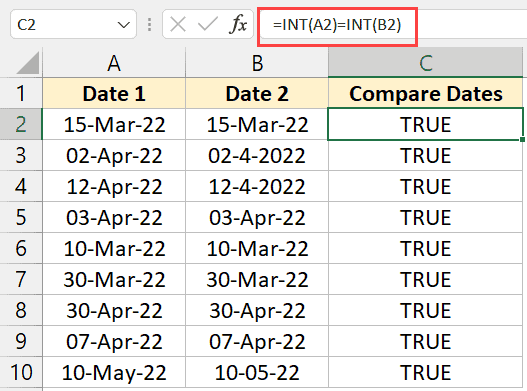This screenshot has height=391, width=527.
Task: Open the Insert Function fx button
Action: point(238,25)
